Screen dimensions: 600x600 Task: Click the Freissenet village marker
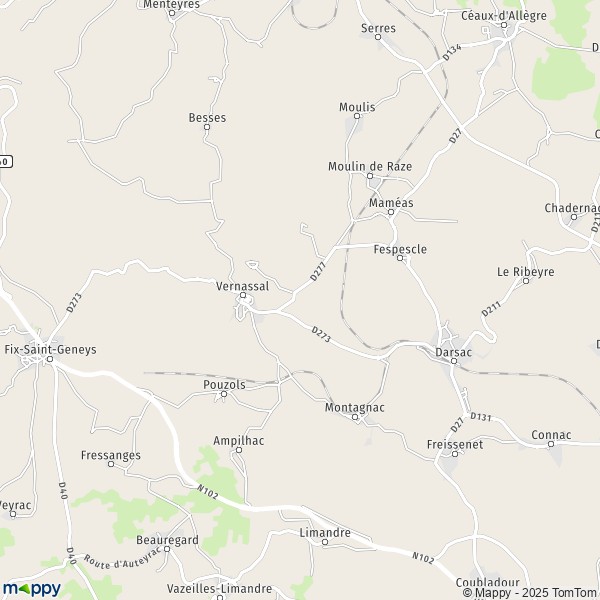(x=455, y=454)
